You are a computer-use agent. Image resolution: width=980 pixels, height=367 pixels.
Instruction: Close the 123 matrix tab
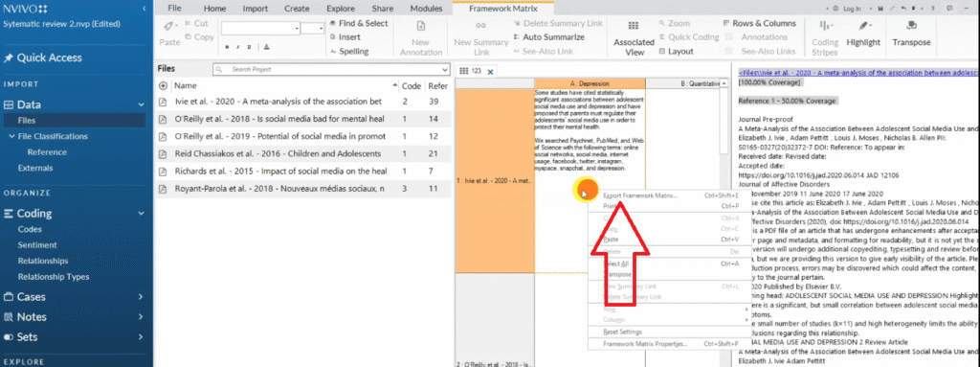click(491, 72)
